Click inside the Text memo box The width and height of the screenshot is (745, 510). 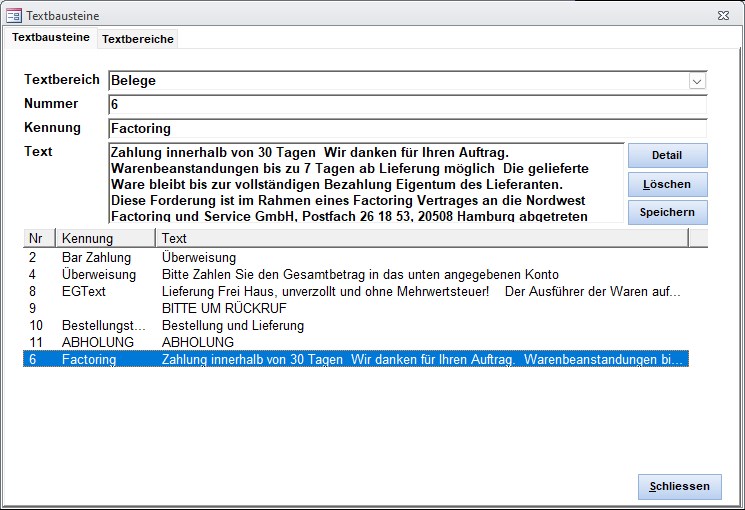point(365,183)
